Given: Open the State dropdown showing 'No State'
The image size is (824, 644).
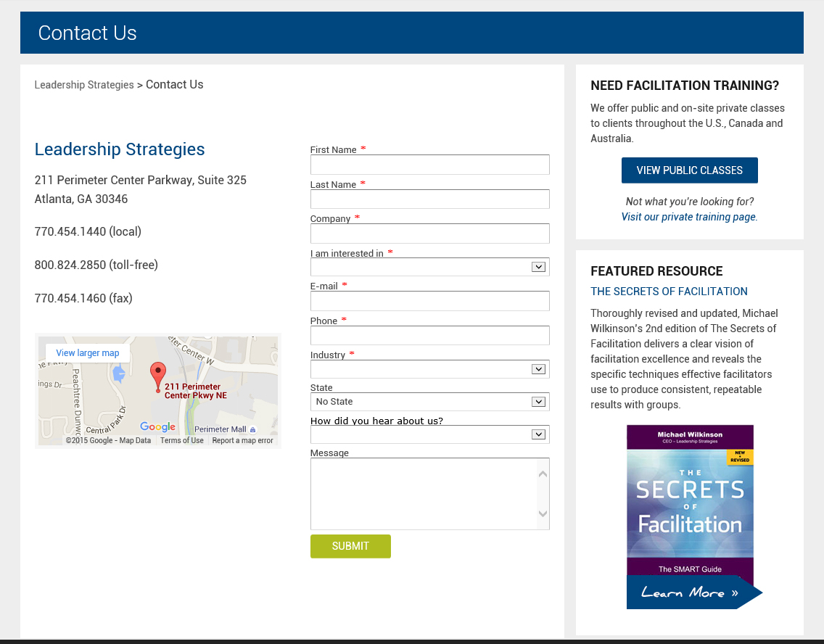Looking at the screenshot, I should coord(538,401).
